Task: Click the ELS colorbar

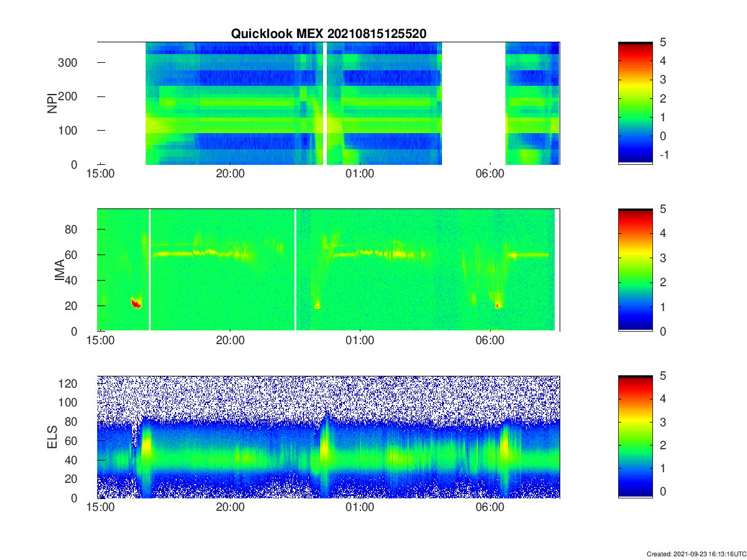Action: (636, 437)
